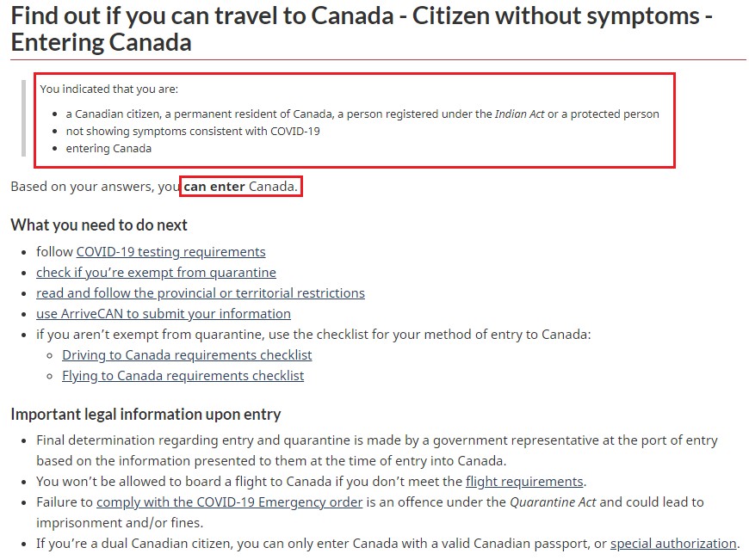
Task: Follow the ArriveCAN submit your information link
Action: point(164,314)
